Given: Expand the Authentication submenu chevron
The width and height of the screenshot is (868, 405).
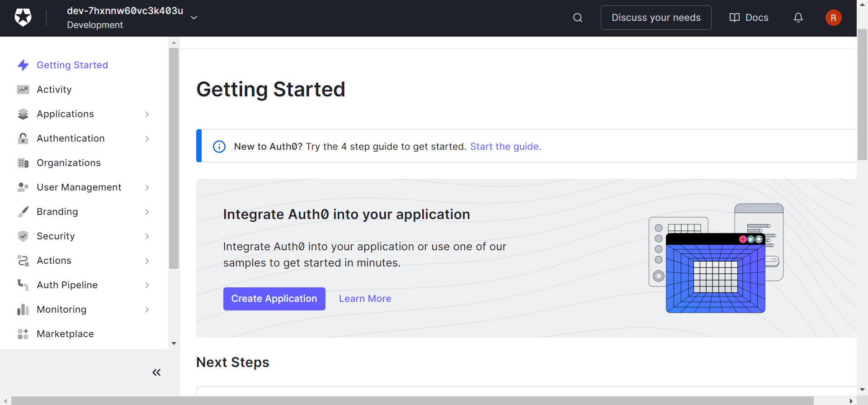Looking at the screenshot, I should click(147, 138).
